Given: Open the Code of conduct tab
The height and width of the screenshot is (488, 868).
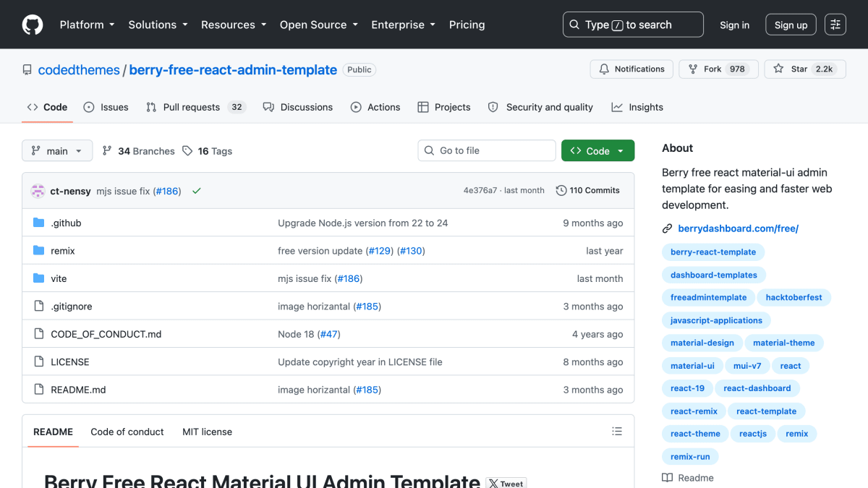Looking at the screenshot, I should coord(127,432).
